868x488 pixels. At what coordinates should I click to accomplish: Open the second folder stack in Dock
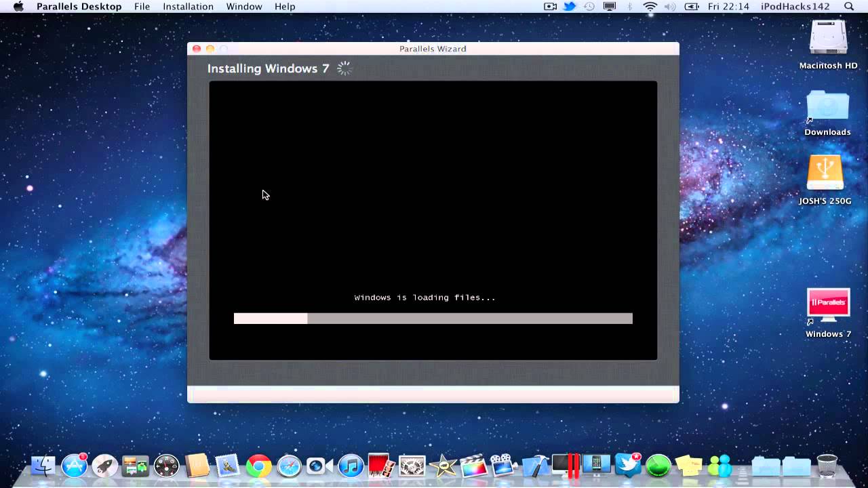[x=796, y=465]
